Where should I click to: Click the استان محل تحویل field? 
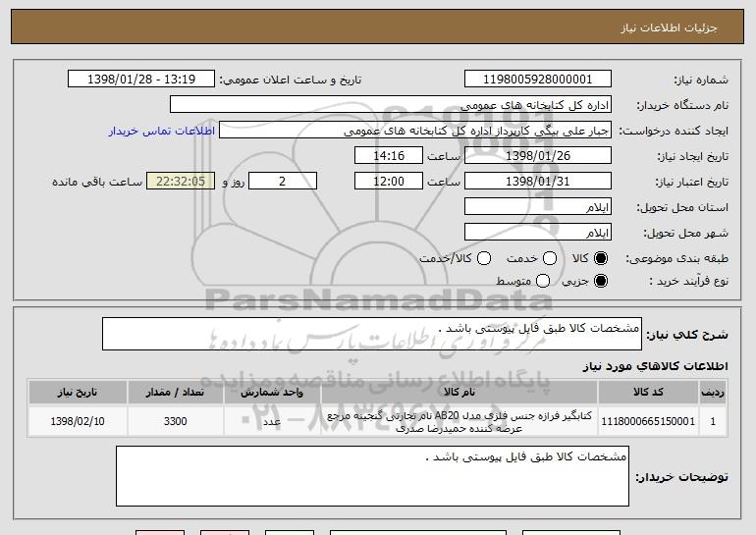point(536,207)
